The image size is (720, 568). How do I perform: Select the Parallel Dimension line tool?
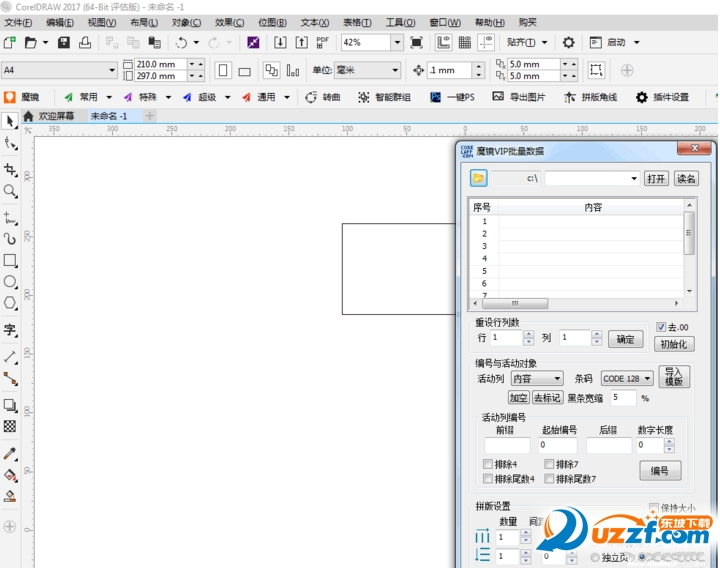coord(10,357)
